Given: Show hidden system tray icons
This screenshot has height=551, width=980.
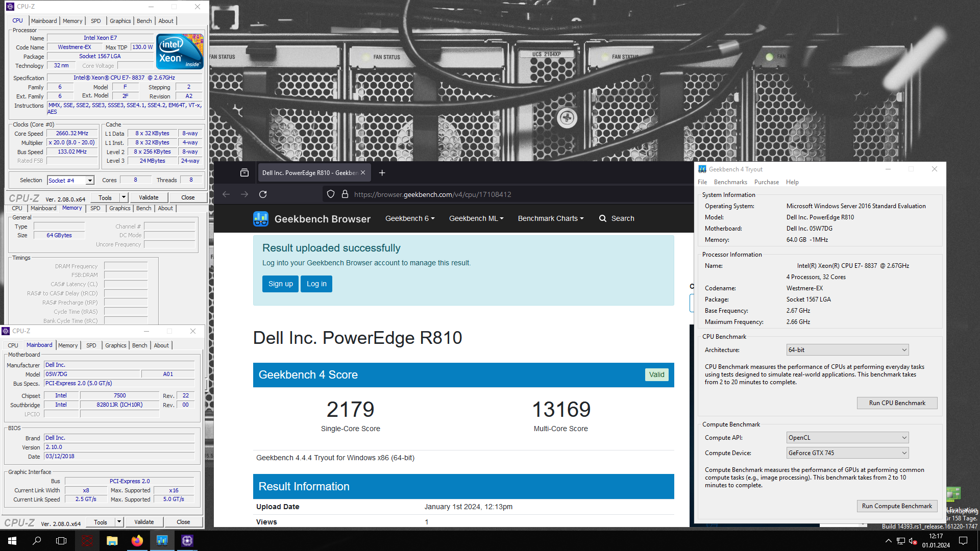Looking at the screenshot, I should click(x=889, y=541).
